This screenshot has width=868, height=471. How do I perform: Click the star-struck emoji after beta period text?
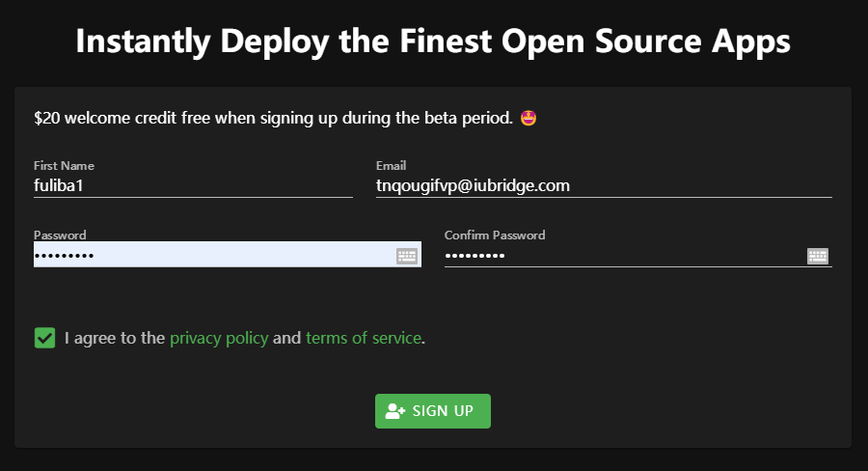pos(529,118)
